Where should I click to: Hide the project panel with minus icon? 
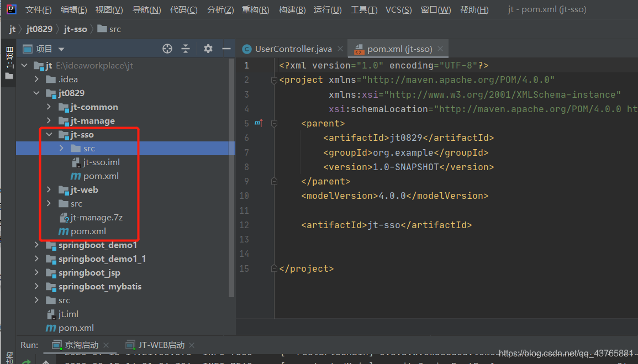(x=226, y=49)
